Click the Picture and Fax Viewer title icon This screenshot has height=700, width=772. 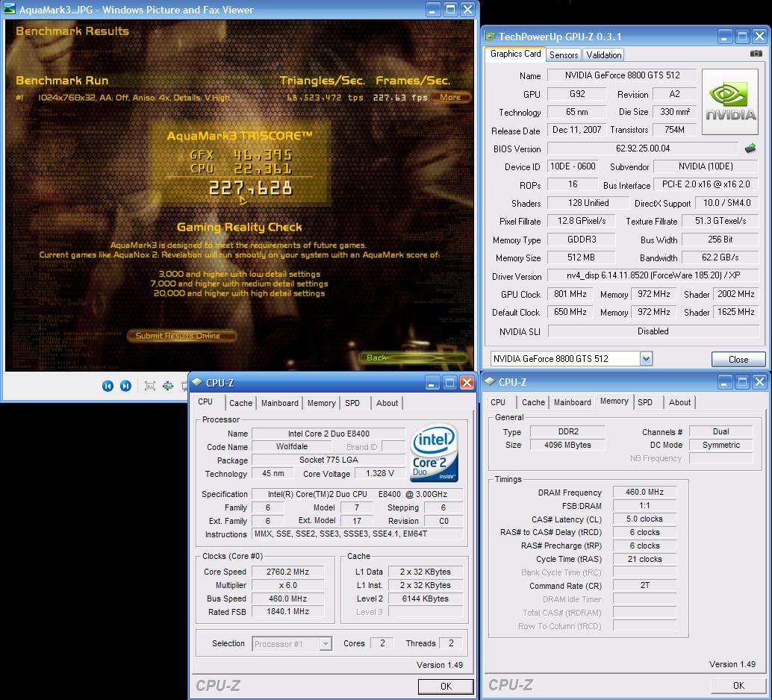tap(10, 10)
